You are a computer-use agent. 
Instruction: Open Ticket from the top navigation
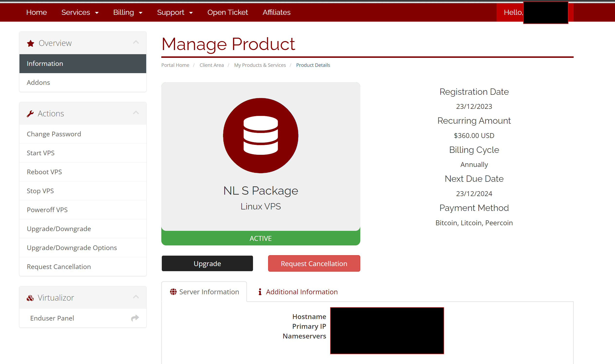(x=228, y=12)
